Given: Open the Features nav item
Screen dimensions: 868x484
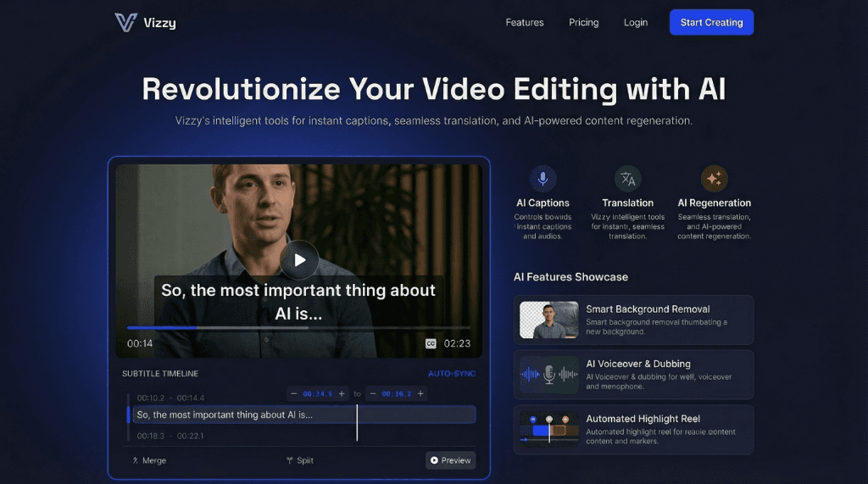Looking at the screenshot, I should [x=525, y=23].
